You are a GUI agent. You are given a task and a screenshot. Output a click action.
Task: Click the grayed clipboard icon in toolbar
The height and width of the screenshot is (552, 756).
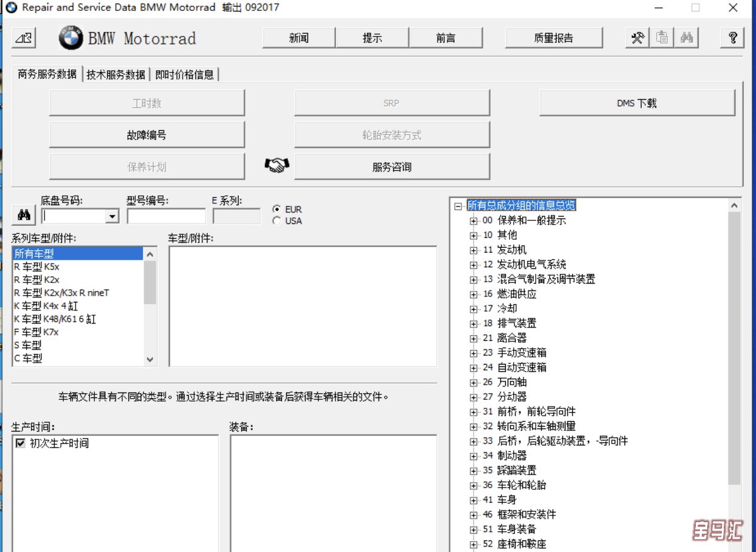(x=662, y=38)
